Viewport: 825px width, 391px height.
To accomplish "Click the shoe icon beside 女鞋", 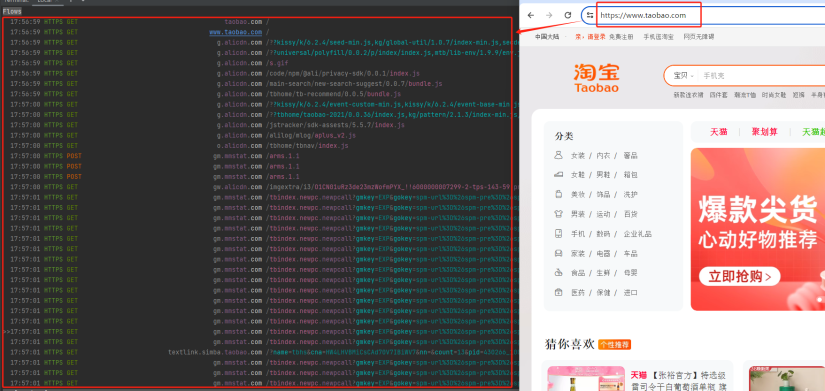I will coord(559,174).
